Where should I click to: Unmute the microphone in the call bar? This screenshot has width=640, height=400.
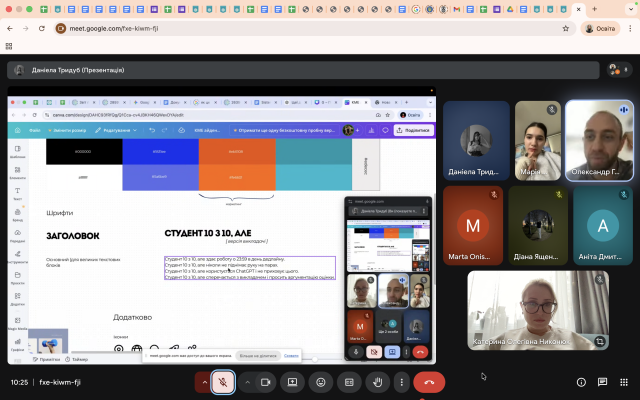(222, 381)
